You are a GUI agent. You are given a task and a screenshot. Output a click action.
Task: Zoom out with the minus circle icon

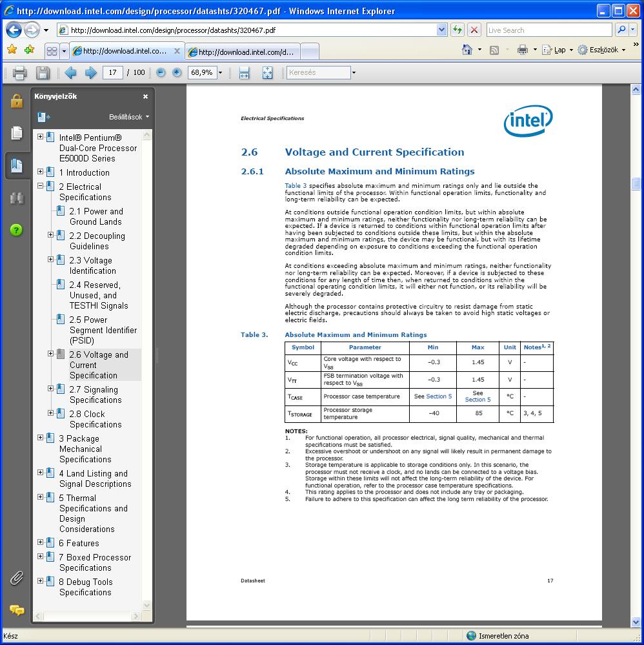(x=161, y=72)
